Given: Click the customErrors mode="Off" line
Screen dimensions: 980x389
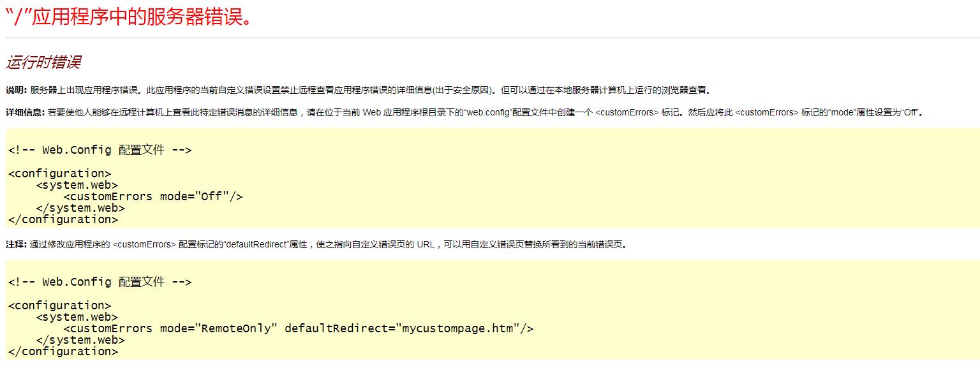Looking at the screenshot, I should point(153,196).
